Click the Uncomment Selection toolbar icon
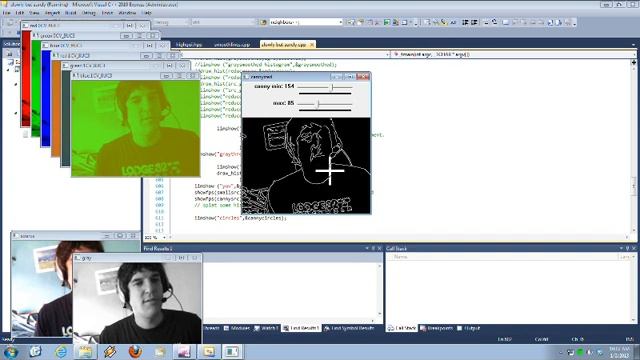640x360 pixels. point(495,22)
